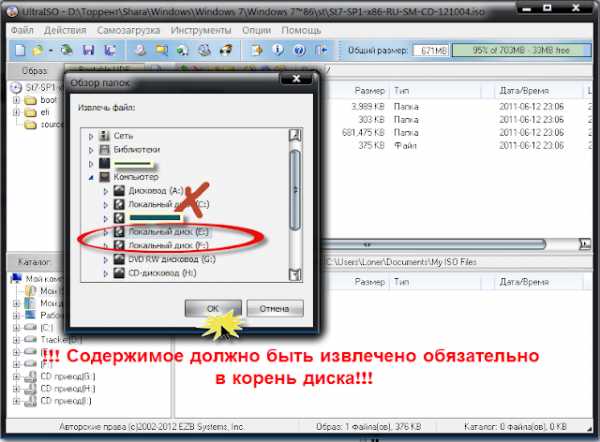The height and width of the screenshot is (442, 600).
Task: Open the Помощь menu
Action: [x=301, y=30]
